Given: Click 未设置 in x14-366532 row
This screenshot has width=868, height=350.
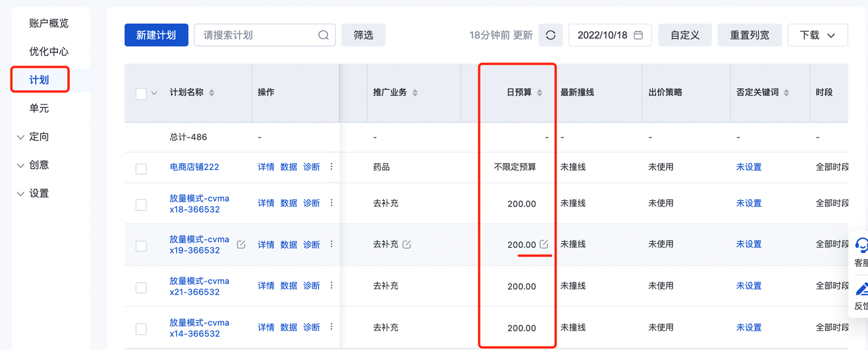Looking at the screenshot, I should (749, 327).
